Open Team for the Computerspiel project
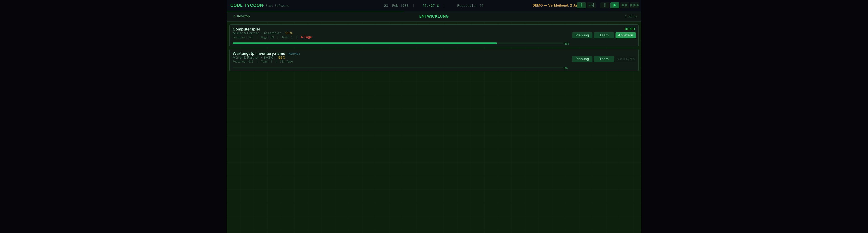 tap(604, 35)
